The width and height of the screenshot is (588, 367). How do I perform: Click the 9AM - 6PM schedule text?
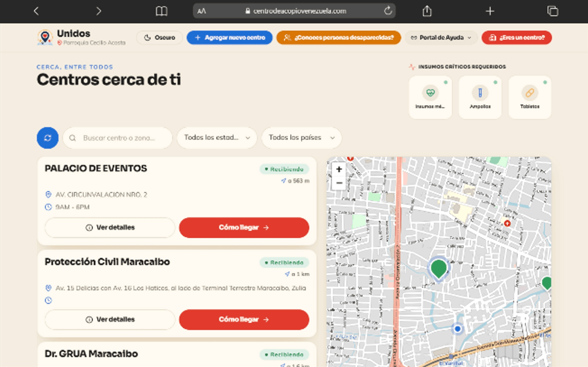[x=73, y=207]
